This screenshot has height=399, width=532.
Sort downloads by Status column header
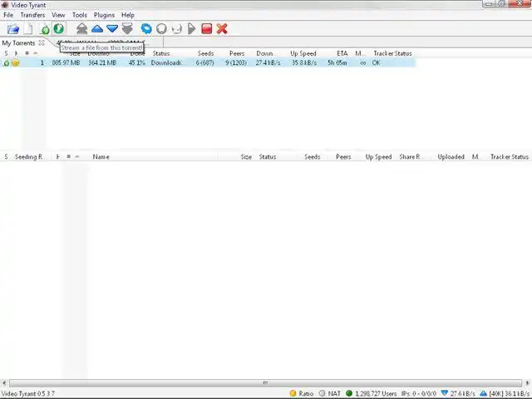click(x=160, y=53)
